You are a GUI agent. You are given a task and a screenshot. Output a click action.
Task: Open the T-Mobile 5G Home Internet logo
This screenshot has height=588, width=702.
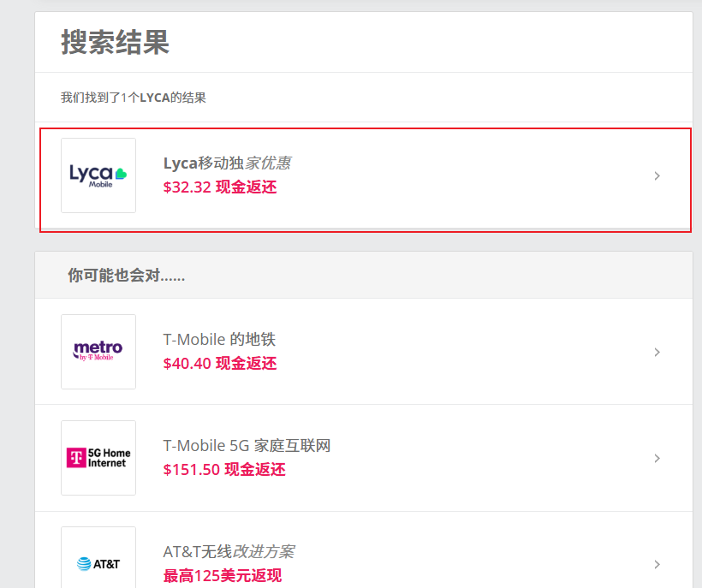(98, 458)
